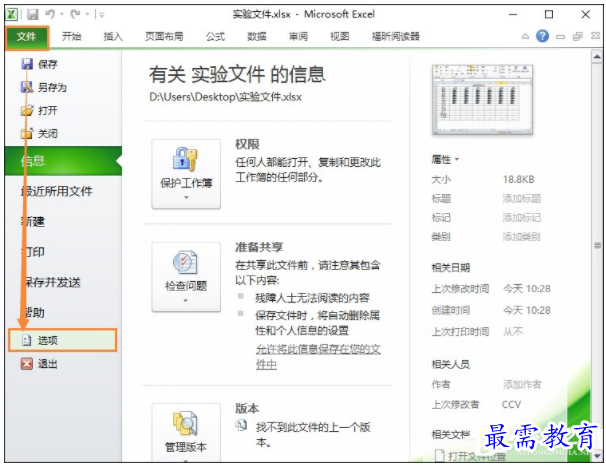This screenshot has width=606, height=468.
Task: Click the Undo icon in quick access toolbar
Action: coord(50,14)
